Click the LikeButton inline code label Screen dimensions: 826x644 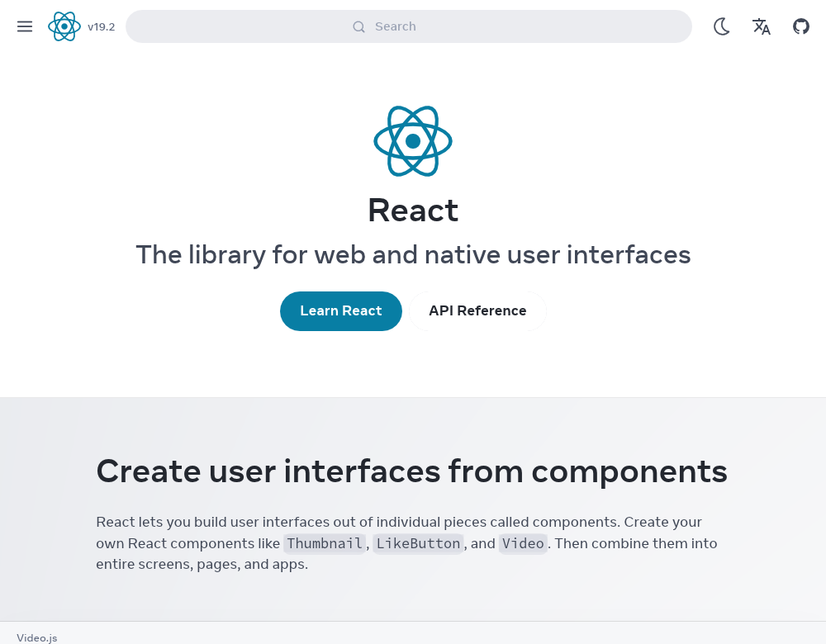coord(418,543)
